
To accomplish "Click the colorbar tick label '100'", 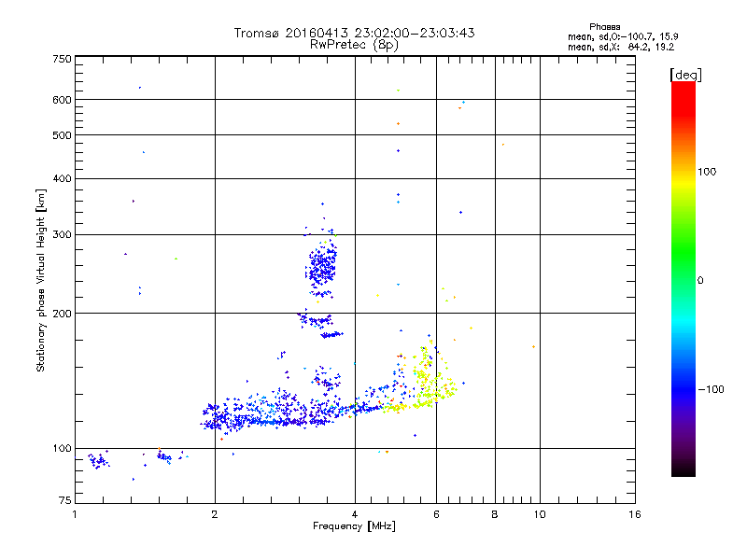I will click(x=707, y=172).
